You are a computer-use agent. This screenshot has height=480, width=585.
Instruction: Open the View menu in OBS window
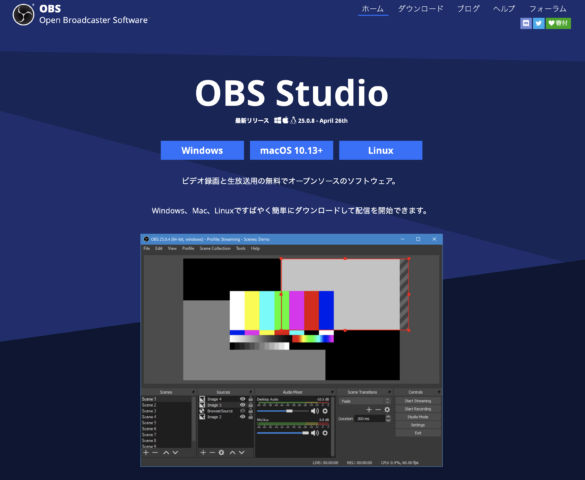pyautogui.click(x=172, y=248)
